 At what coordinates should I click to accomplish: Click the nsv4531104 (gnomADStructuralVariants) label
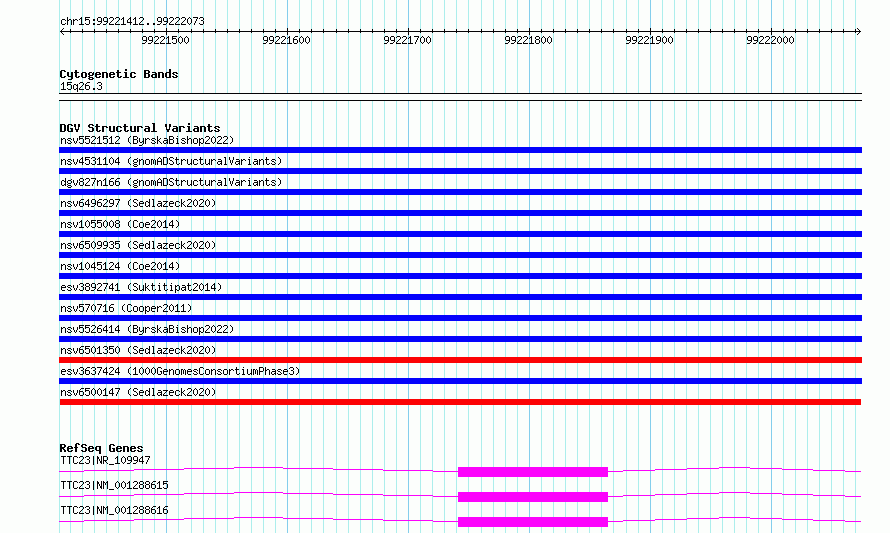171,161
